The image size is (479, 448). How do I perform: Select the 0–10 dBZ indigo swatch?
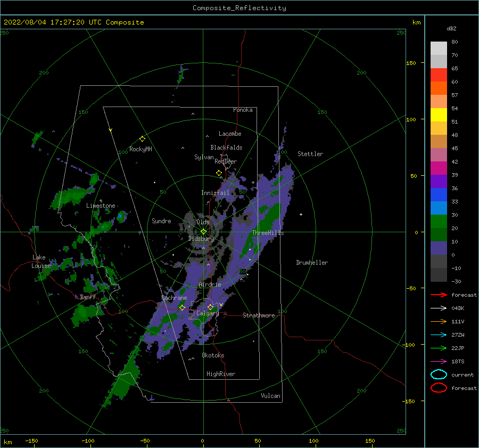tap(439, 248)
